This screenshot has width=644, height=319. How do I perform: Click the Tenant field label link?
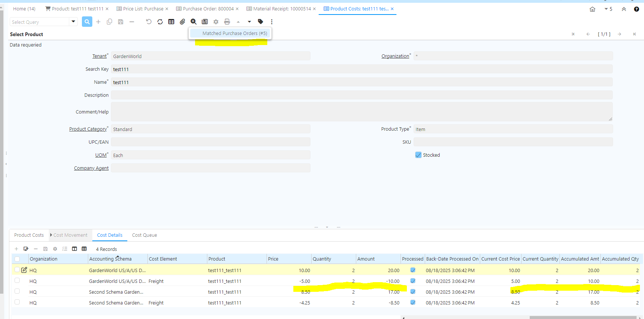[x=99, y=56]
